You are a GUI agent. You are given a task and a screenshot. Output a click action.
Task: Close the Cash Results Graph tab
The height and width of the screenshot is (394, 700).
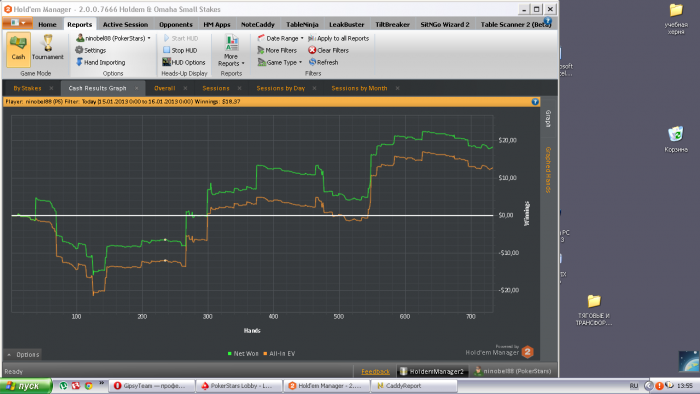click(x=137, y=88)
